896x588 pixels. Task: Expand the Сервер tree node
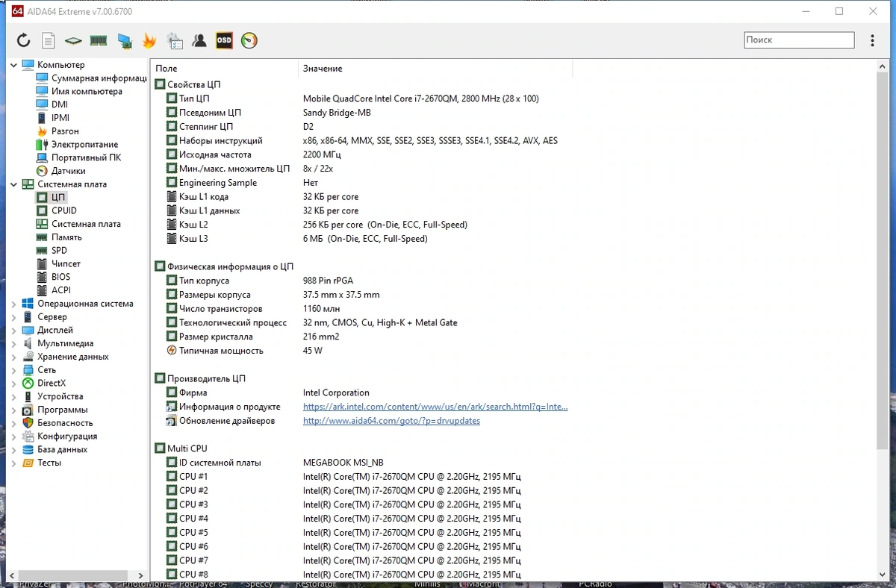[x=14, y=317]
